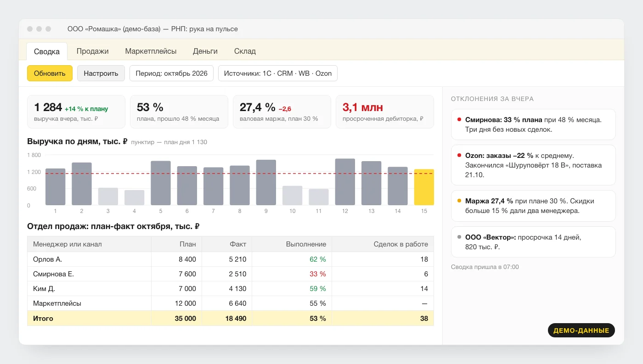Click the 27,4 % gross margin card
This screenshot has width=643, height=364.
(282, 112)
